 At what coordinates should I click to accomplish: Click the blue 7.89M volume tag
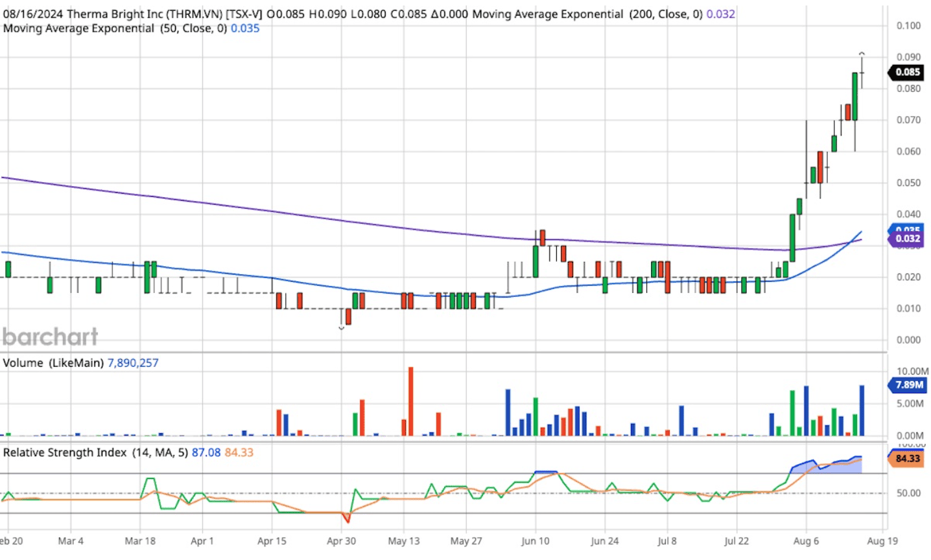(x=908, y=385)
